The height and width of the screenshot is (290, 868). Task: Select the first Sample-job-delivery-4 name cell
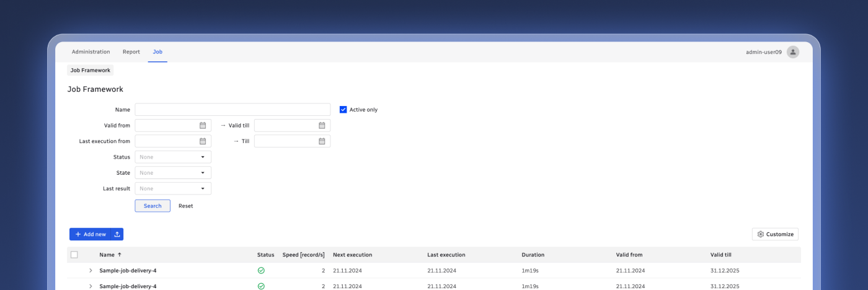coord(128,271)
